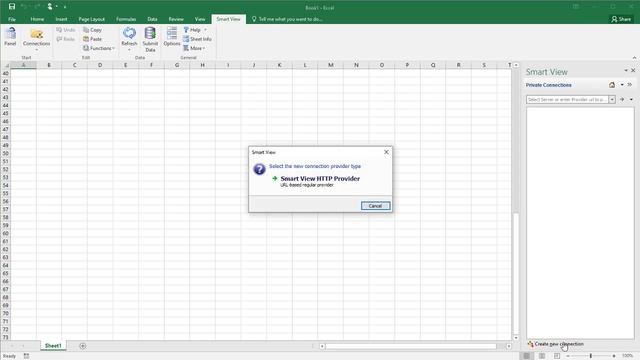Switch to the Page Layout ribbon tab
The height and width of the screenshot is (360, 640).
point(91,19)
